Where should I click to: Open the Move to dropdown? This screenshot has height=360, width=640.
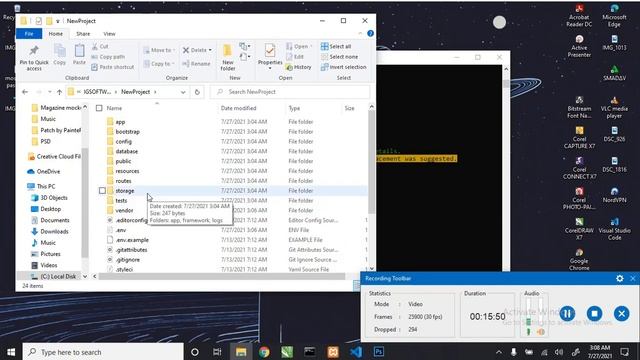tap(159, 50)
